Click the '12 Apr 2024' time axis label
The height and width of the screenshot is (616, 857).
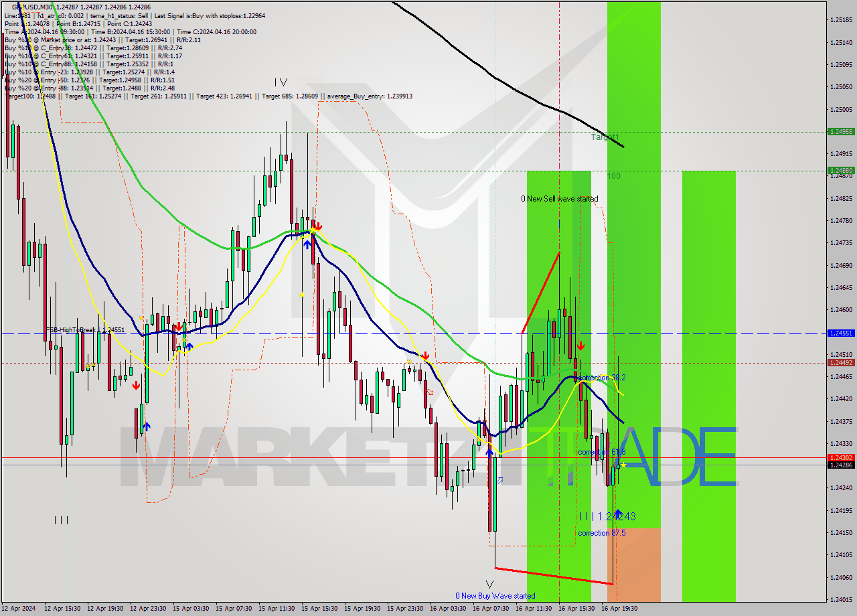18,609
